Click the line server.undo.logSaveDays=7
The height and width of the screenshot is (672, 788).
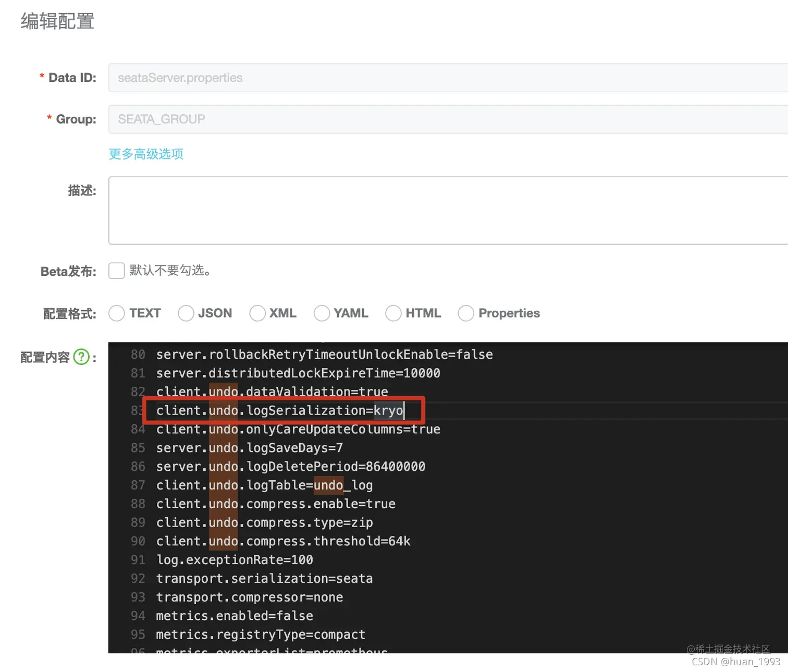coord(249,447)
